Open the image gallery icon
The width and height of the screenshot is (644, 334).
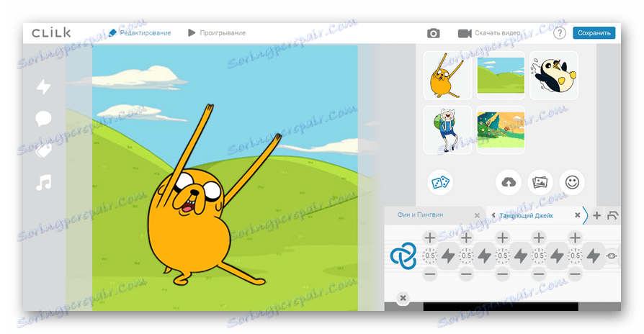click(540, 182)
